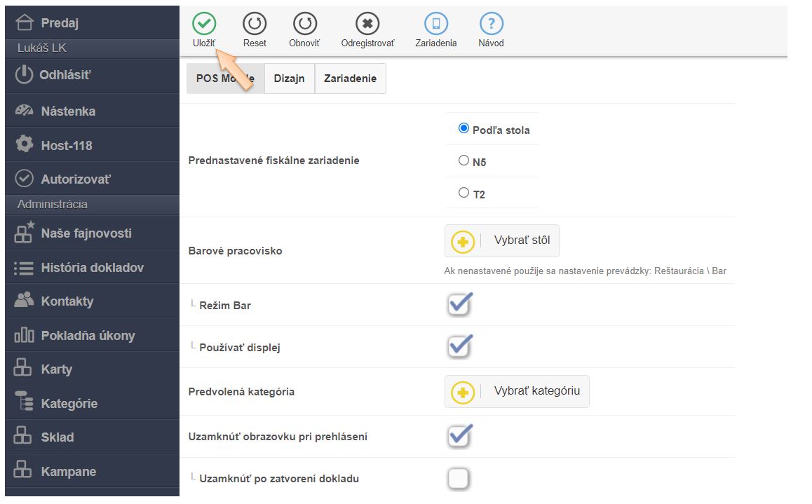
Task: Click the Odhlásiť power icon
Action: (25, 75)
